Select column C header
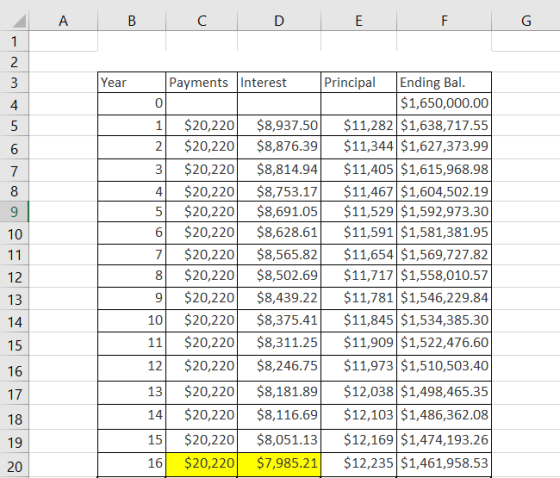The image size is (560, 478). point(202,21)
